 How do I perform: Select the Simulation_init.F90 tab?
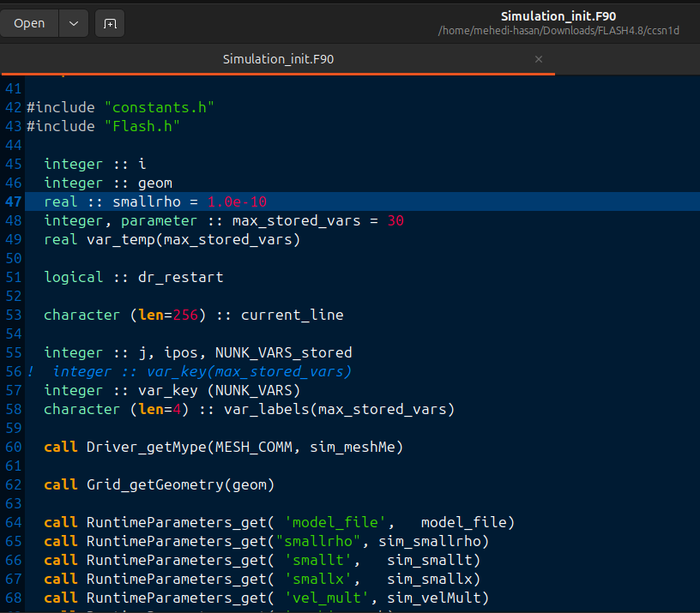278,59
